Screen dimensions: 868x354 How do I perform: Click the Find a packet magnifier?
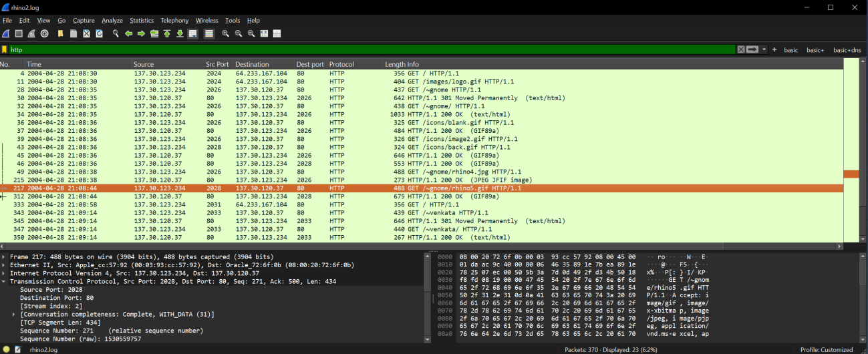116,33
